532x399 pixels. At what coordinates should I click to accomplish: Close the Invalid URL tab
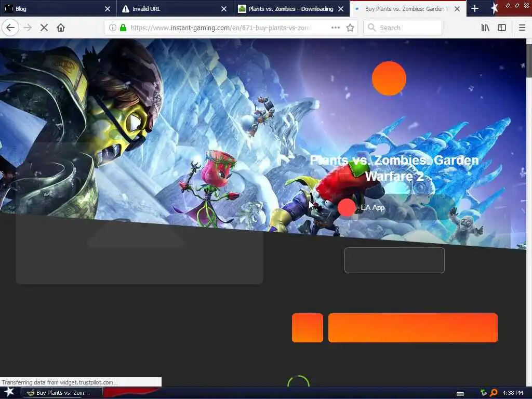click(224, 9)
